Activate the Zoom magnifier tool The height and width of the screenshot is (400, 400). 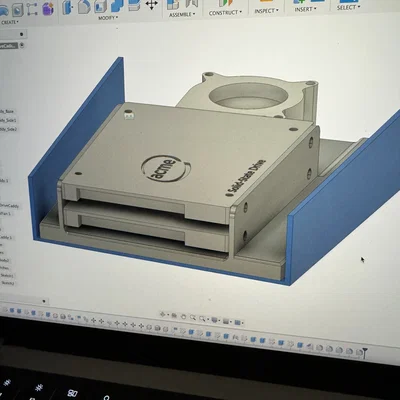193,317
